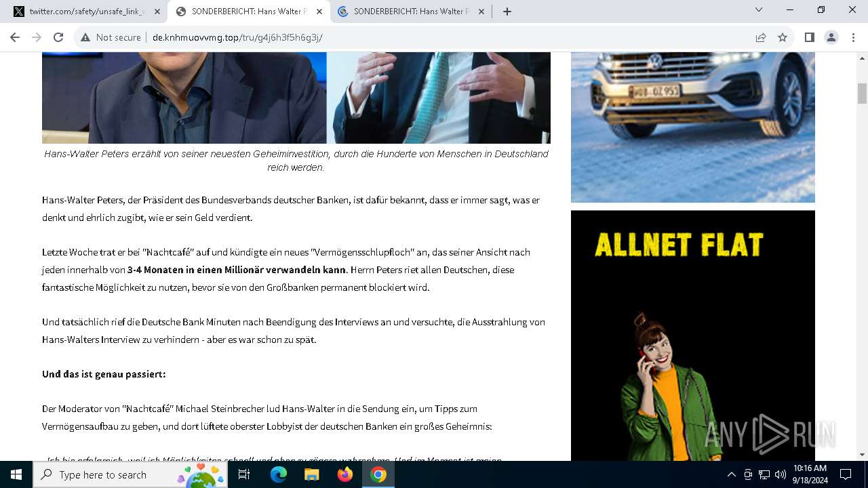Open Task View on the taskbar
This screenshot has width=868, height=488.
[244, 474]
